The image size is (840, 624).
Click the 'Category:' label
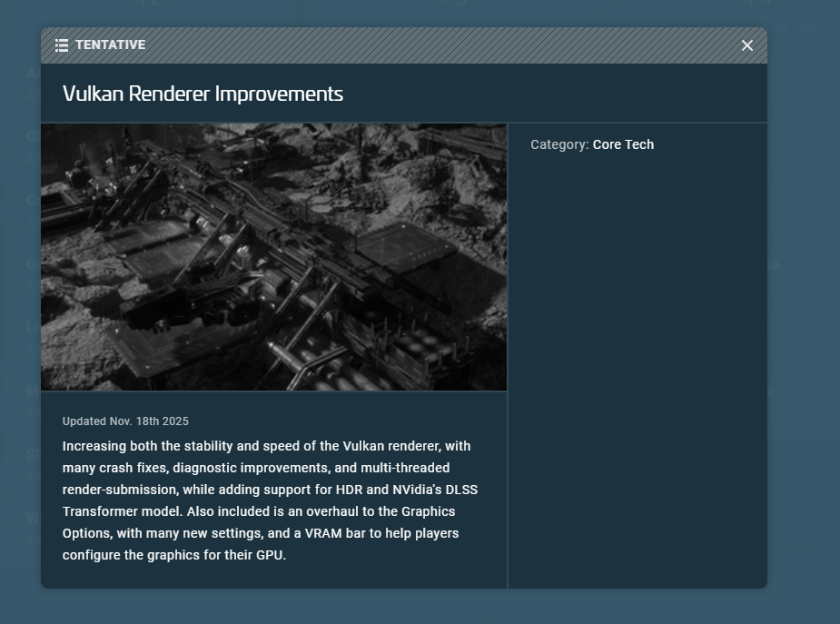point(559,144)
